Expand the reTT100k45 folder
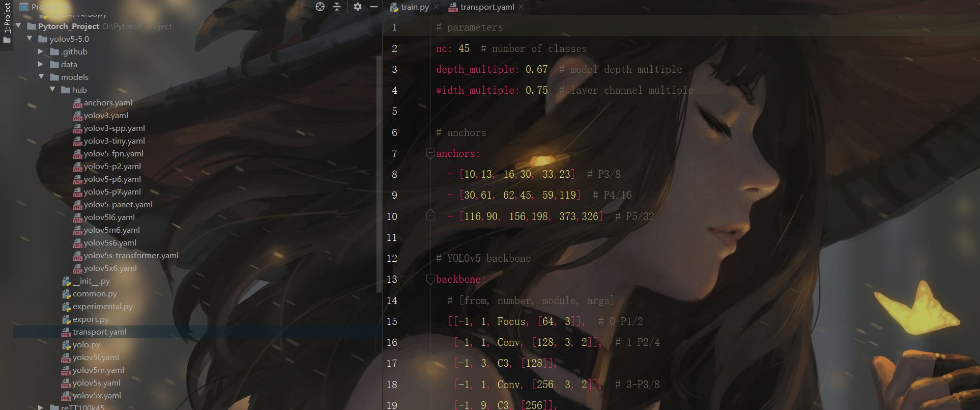 coord(41,407)
